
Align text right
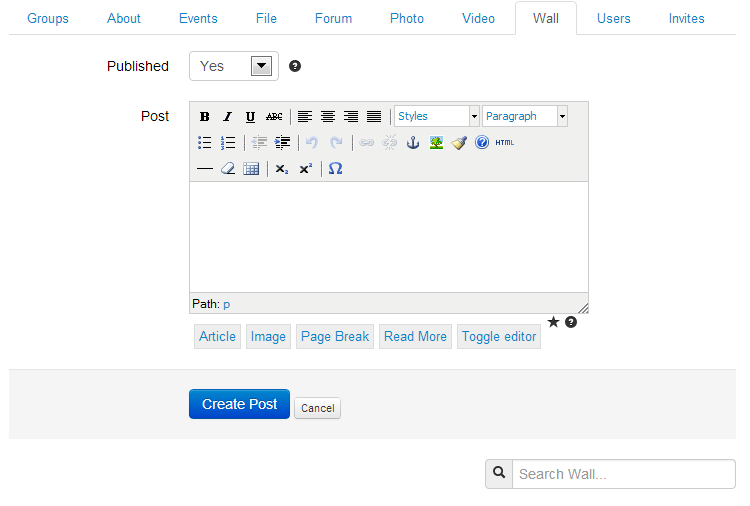(x=351, y=116)
